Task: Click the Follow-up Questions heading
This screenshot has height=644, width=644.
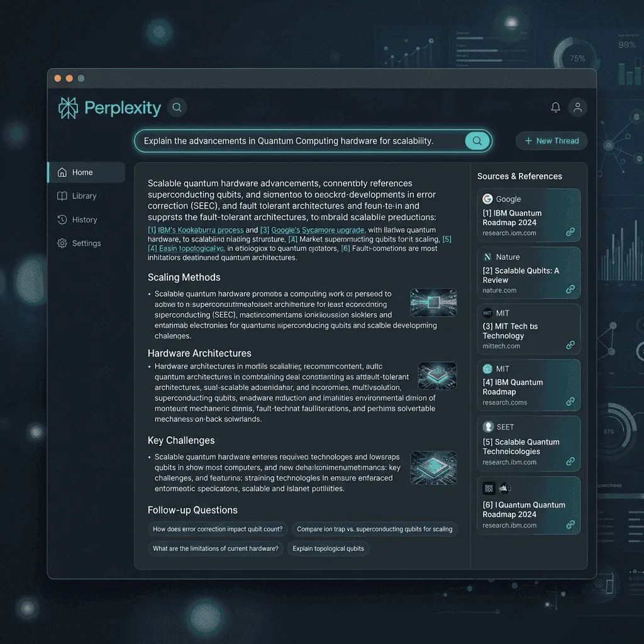Action: click(x=192, y=510)
